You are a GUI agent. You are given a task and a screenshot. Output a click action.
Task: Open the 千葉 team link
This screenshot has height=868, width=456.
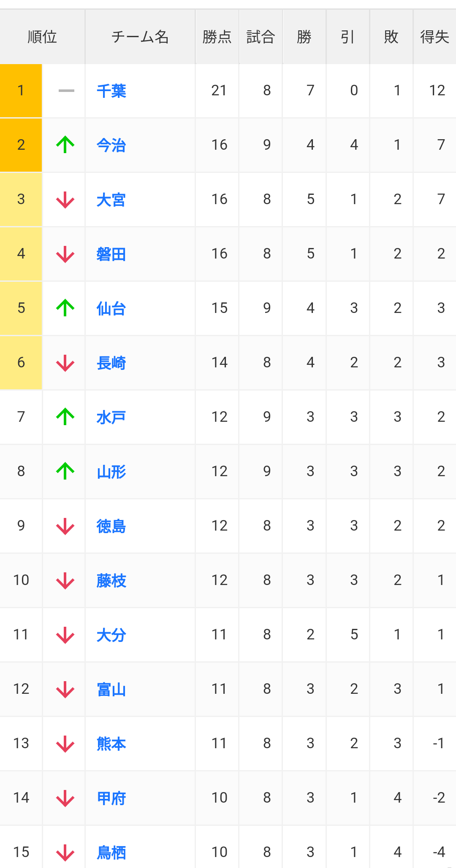coord(111,91)
